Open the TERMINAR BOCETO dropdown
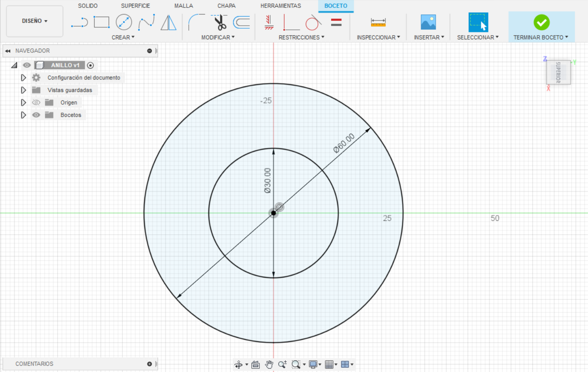The height and width of the screenshot is (372, 588). click(x=541, y=37)
